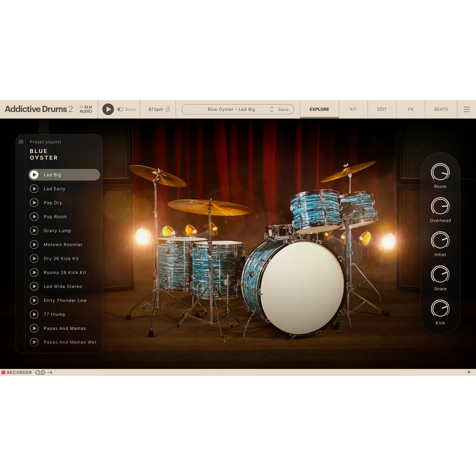Click the 67 bpm tempo value
The width and height of the screenshot is (476, 476).
click(155, 109)
